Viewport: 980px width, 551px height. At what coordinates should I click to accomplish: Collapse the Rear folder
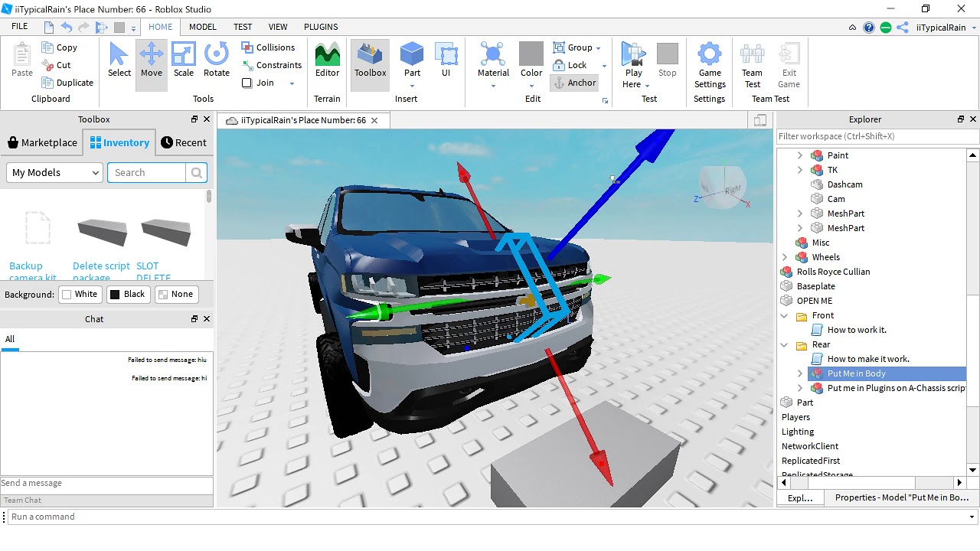point(785,344)
